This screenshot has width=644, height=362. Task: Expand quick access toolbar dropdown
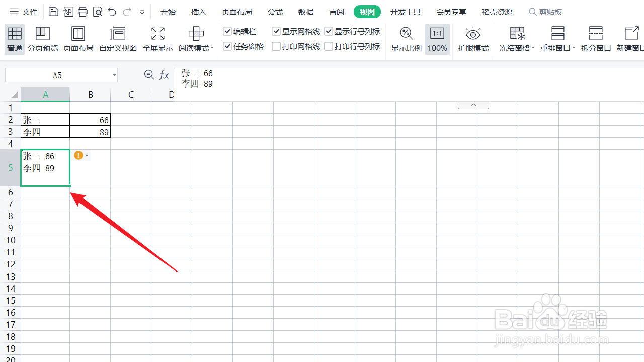pyautogui.click(x=142, y=12)
